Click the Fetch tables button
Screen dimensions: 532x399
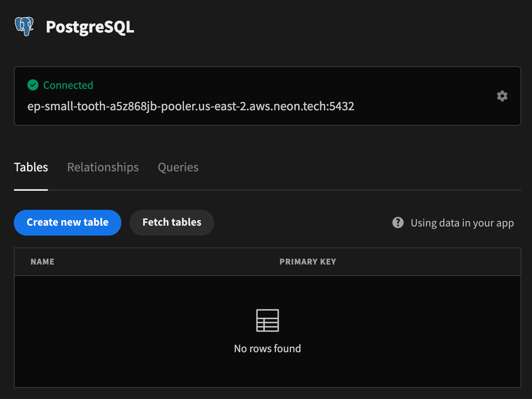click(172, 223)
